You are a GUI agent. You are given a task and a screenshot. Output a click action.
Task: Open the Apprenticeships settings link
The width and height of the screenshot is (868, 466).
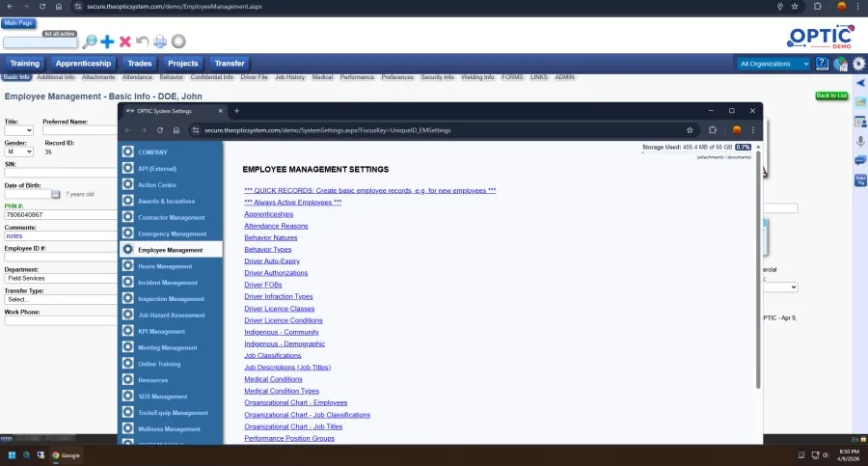(x=268, y=214)
